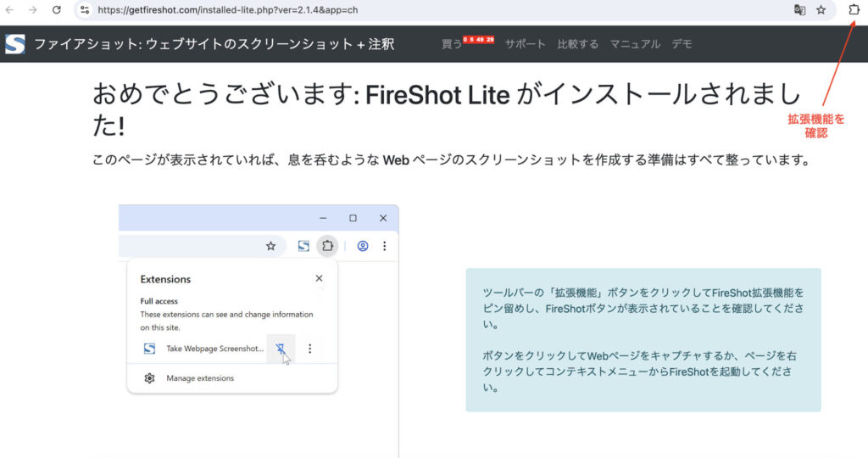Open the illustrated browser's three-dot menu
The image size is (868, 458).
(384, 246)
